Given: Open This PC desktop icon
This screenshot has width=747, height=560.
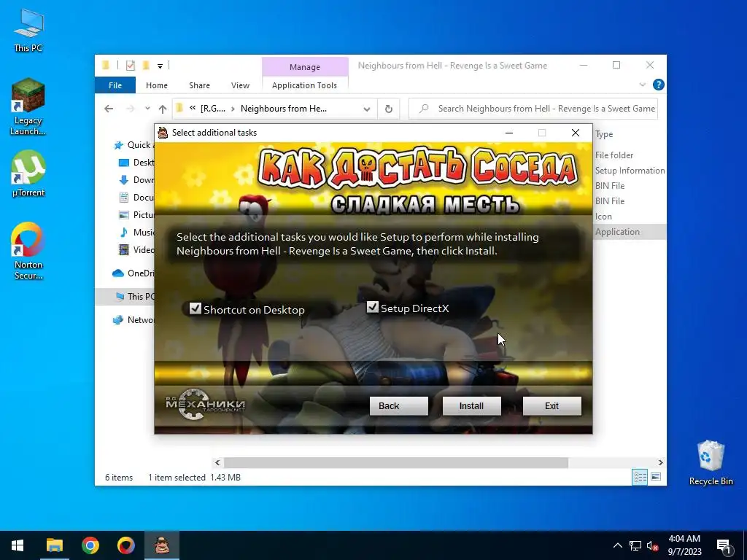Looking at the screenshot, I should [28, 31].
